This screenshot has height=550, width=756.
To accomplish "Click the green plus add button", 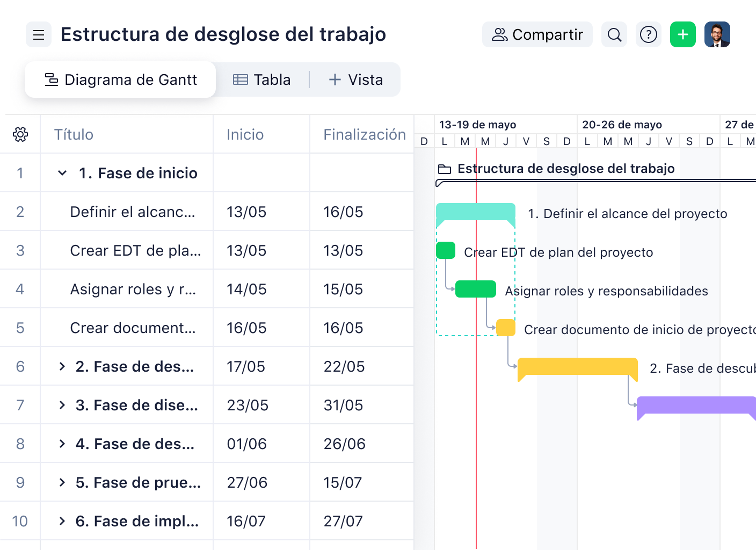I will [x=683, y=35].
